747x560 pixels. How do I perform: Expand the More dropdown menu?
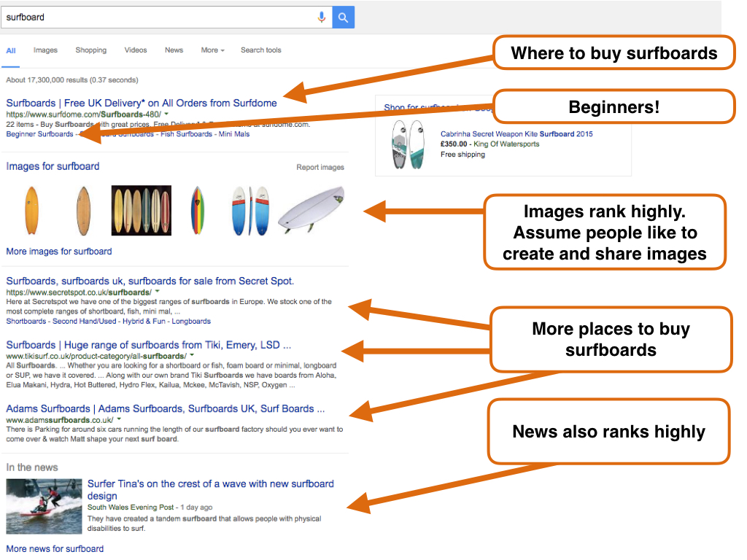212,50
